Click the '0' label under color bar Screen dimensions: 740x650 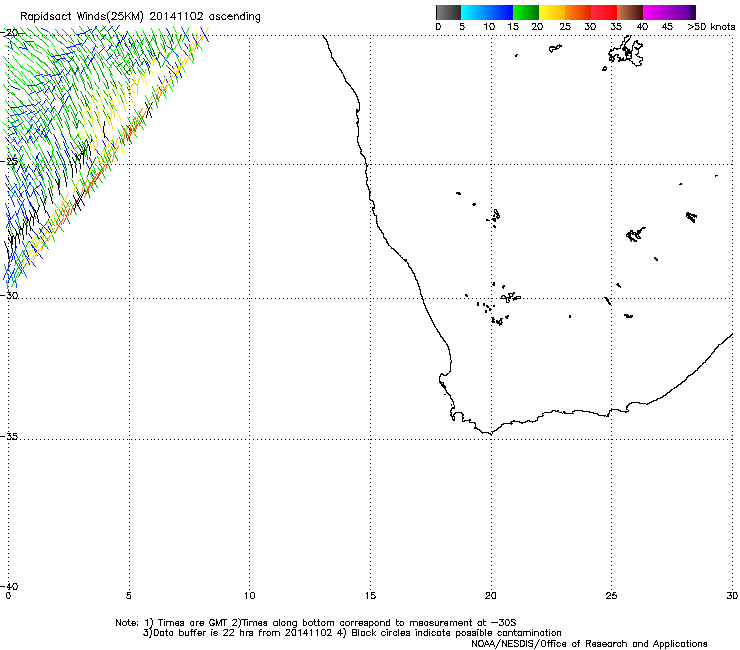point(438,27)
